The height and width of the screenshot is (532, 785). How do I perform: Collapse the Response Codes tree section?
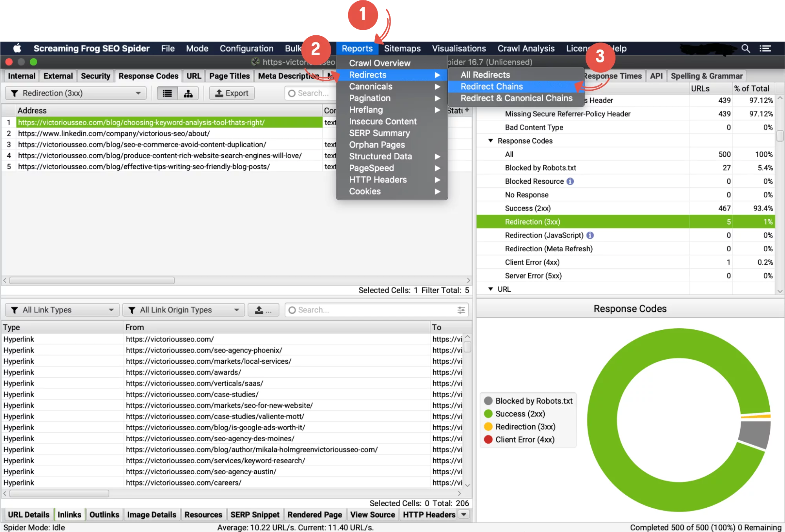491,141
